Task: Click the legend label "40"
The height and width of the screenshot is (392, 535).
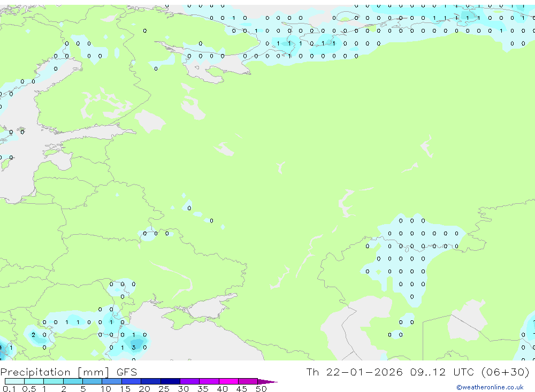Action: pyautogui.click(x=222, y=389)
